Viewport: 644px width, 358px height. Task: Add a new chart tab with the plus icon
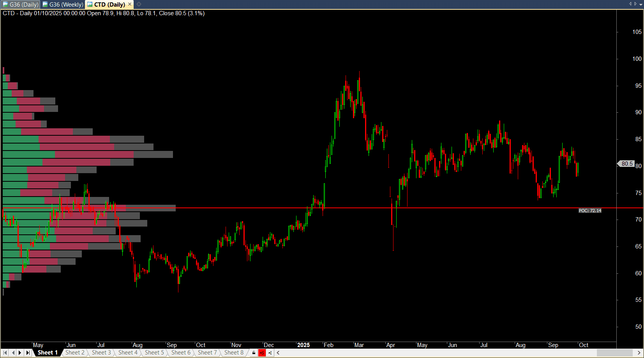(139, 4)
